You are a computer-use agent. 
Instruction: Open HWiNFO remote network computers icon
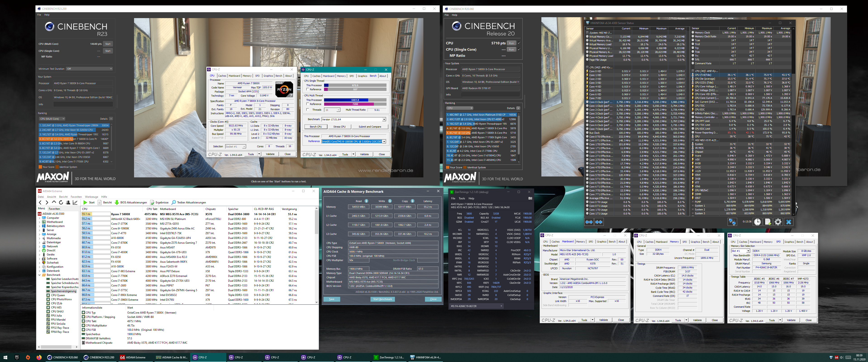coord(732,222)
